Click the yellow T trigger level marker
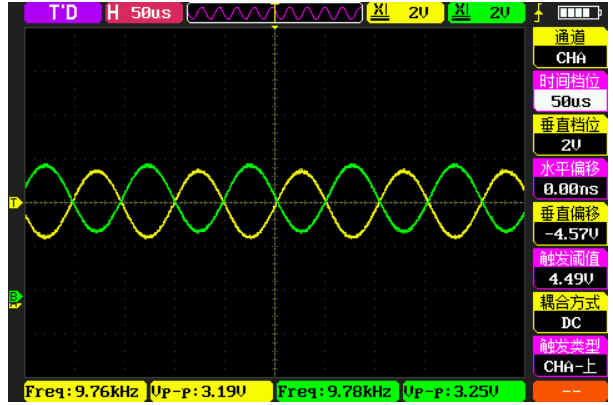The width and height of the screenshot is (613, 405). (x=15, y=203)
